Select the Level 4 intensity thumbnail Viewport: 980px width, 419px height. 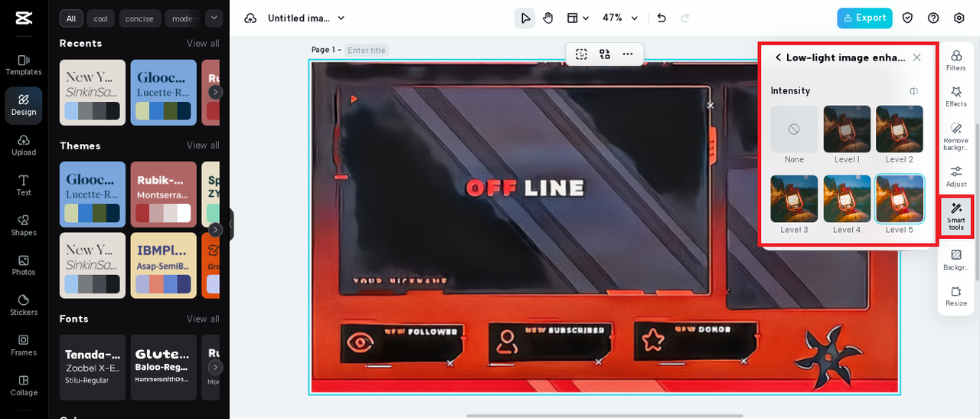[847, 199]
